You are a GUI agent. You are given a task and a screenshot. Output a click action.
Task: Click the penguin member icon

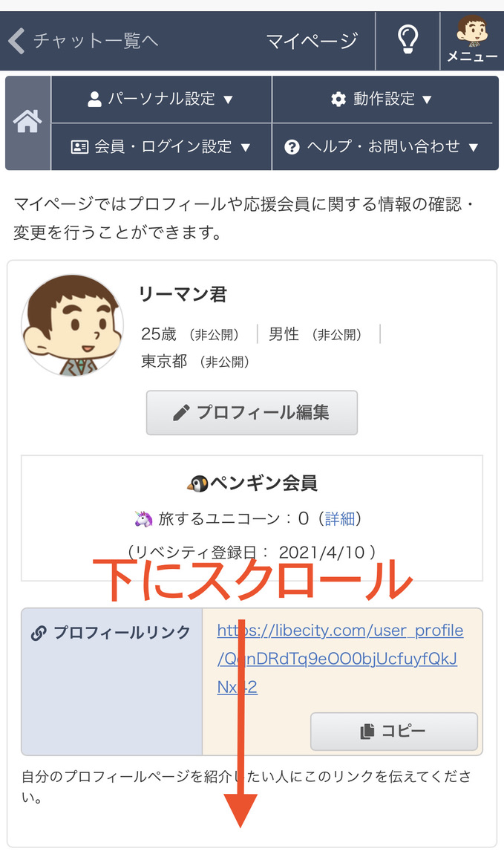(197, 483)
